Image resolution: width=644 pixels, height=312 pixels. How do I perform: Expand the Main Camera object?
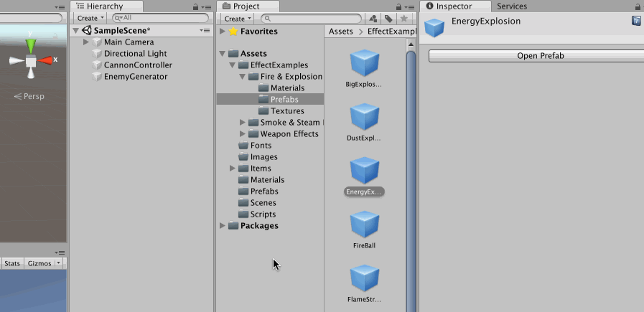(87, 42)
